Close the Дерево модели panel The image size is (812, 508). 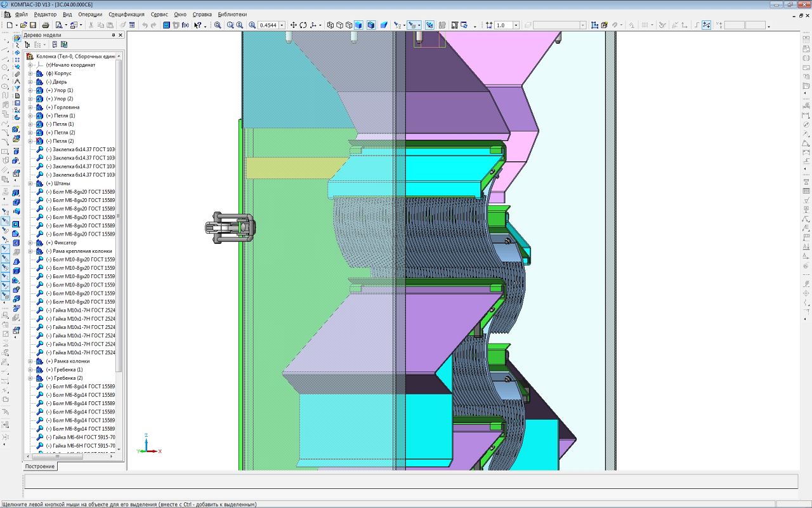[x=121, y=36]
